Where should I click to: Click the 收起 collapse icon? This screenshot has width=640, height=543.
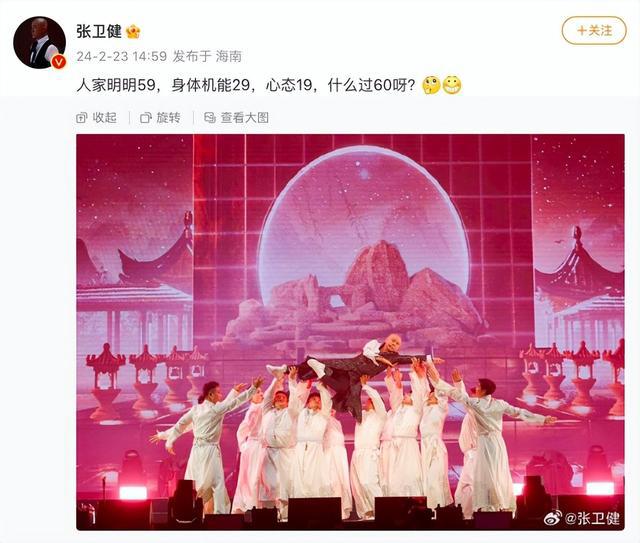click(x=82, y=118)
